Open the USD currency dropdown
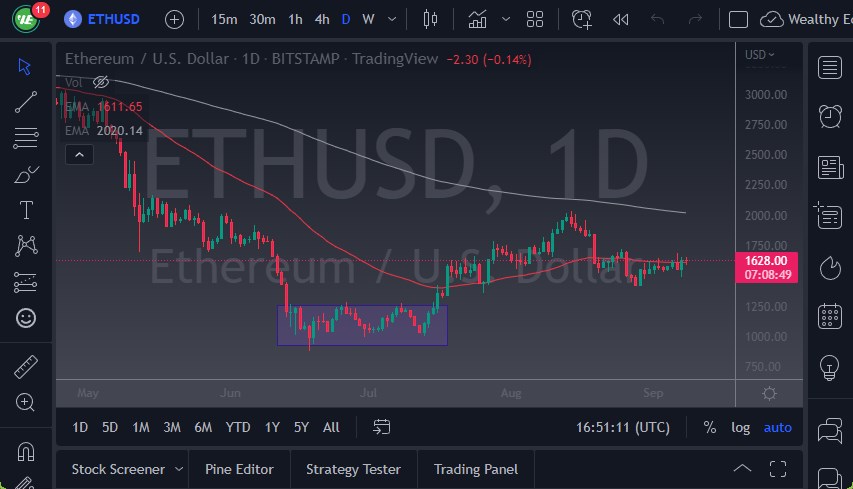 (759, 55)
